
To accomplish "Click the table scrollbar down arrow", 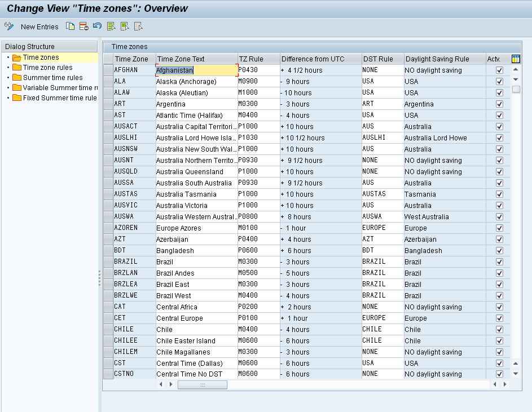I will [515, 374].
